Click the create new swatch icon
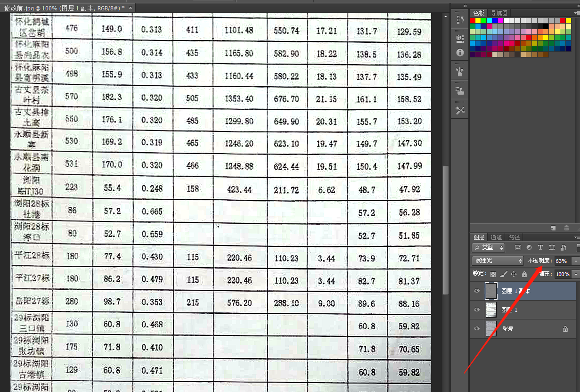 pos(553,228)
